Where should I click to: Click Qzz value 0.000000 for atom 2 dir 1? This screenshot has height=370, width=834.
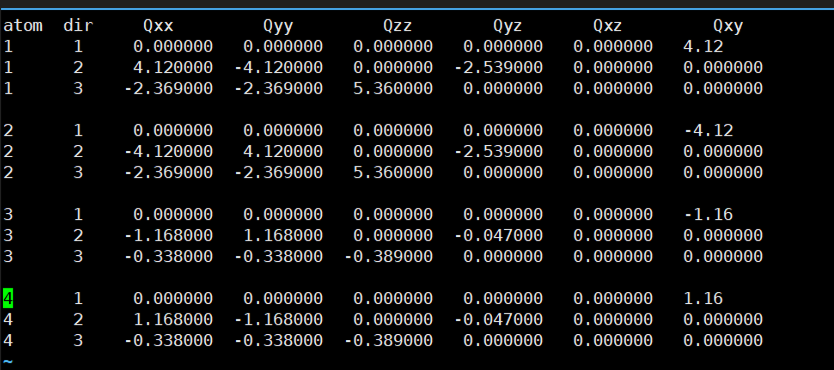pos(393,130)
